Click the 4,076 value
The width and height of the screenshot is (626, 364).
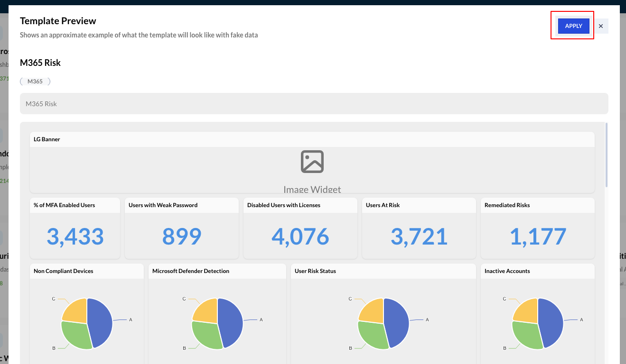click(x=300, y=236)
